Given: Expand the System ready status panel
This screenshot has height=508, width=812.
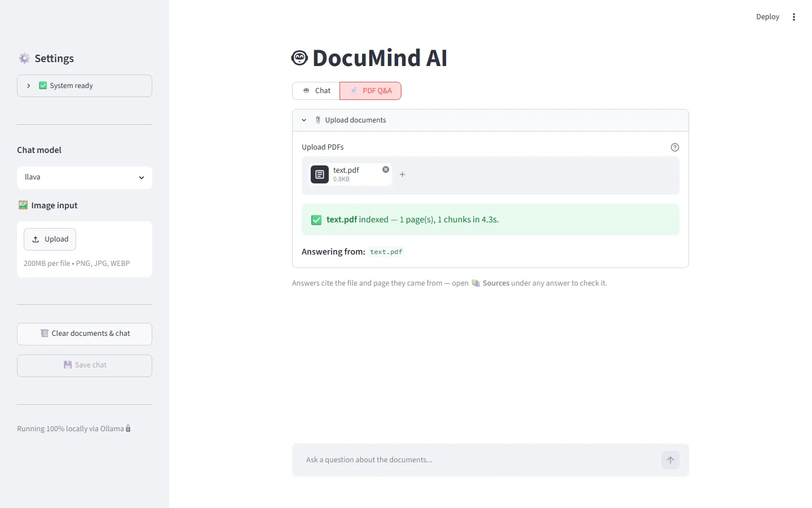Looking at the screenshot, I should pos(85,86).
